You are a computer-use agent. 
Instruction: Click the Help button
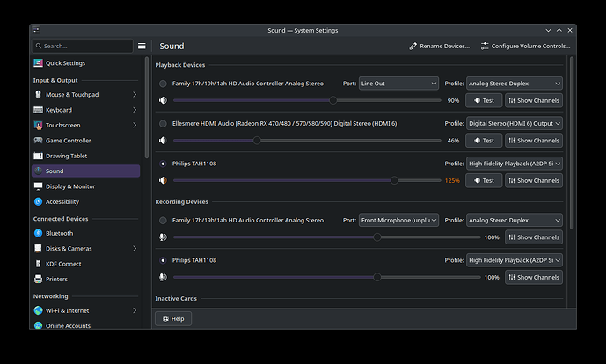click(173, 319)
